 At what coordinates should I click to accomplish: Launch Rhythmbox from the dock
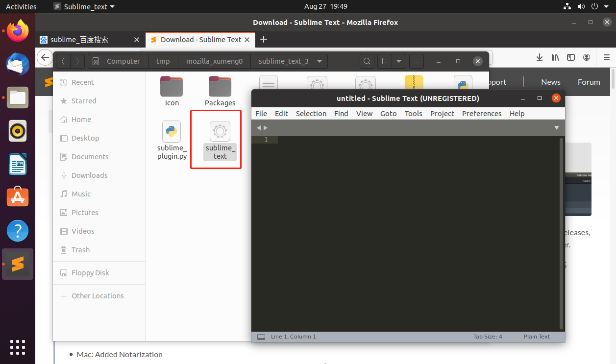18,131
